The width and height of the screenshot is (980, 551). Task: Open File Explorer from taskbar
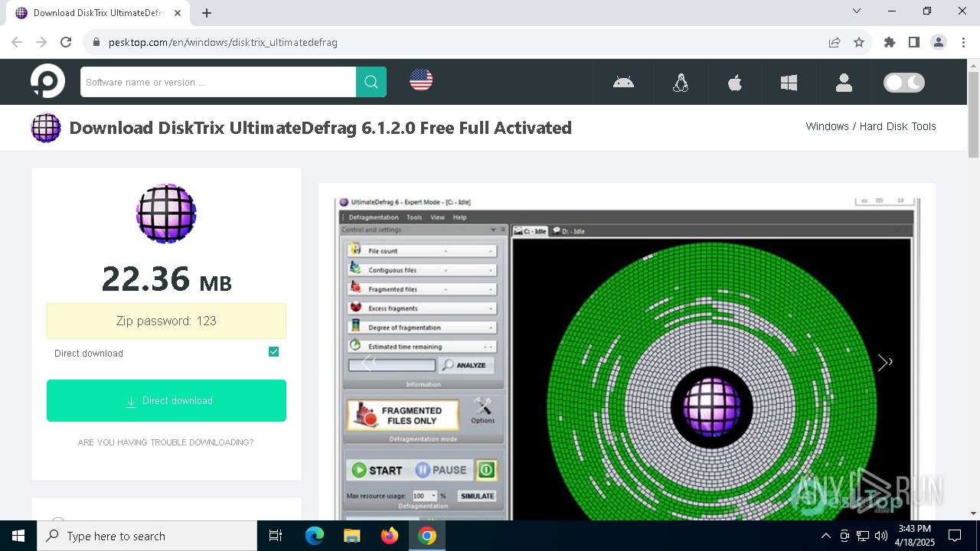click(351, 536)
